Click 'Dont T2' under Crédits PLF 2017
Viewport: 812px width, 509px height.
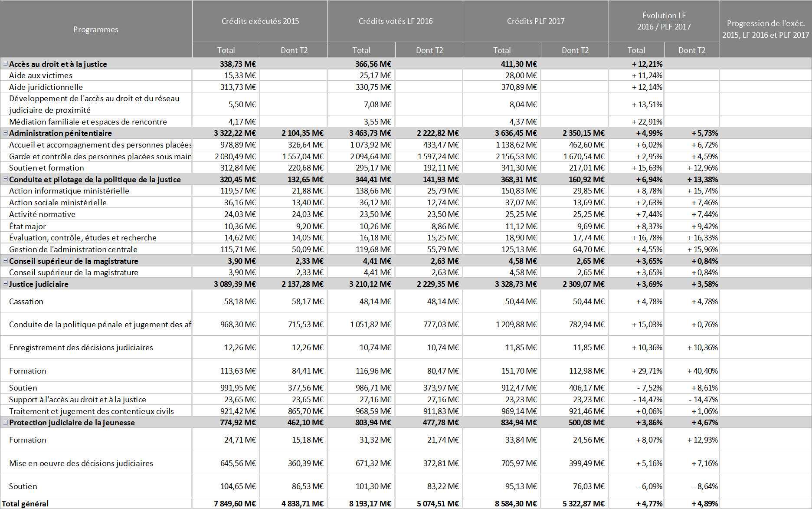[575, 50]
